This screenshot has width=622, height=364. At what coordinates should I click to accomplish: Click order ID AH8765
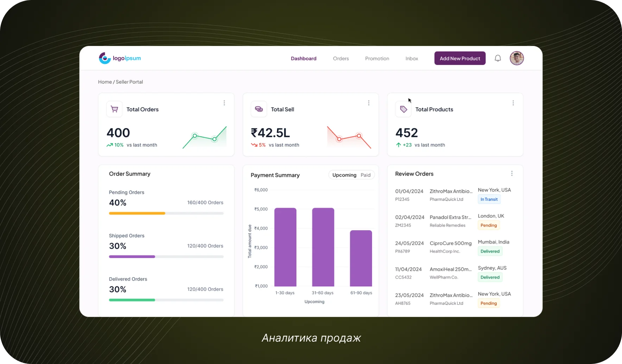(x=403, y=303)
